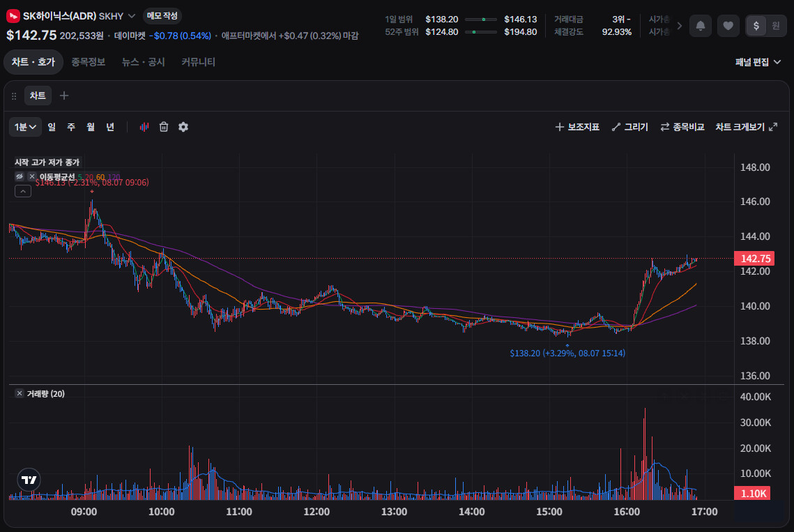Viewport: 794px width, 532px height.
Task: Click the bell notification icon
Action: coord(701,26)
